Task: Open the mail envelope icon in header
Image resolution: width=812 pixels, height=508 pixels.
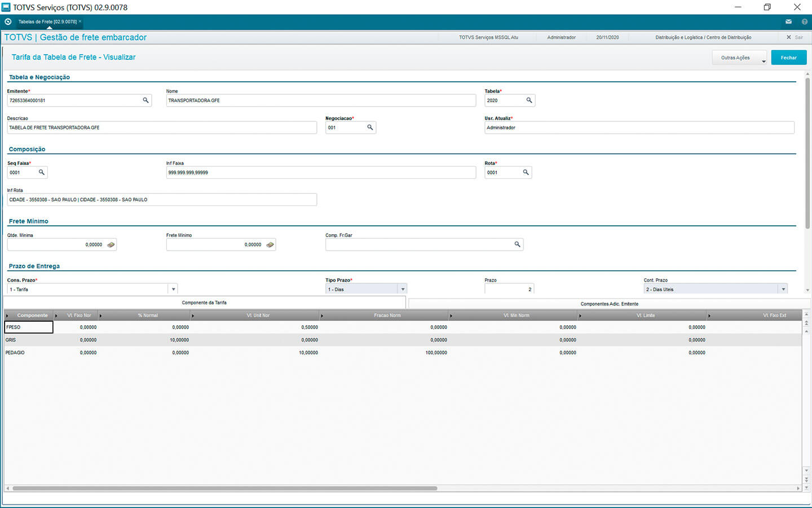Action: pos(788,22)
